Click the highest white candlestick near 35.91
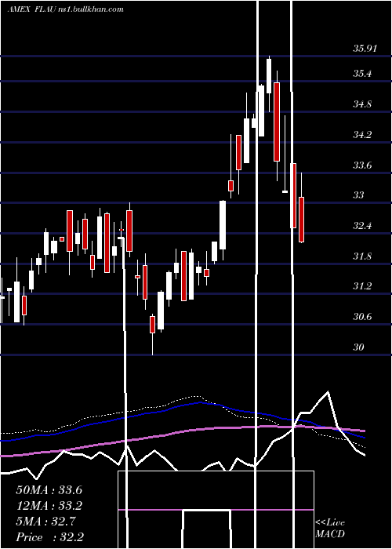This screenshot has height=549, width=392. click(269, 76)
